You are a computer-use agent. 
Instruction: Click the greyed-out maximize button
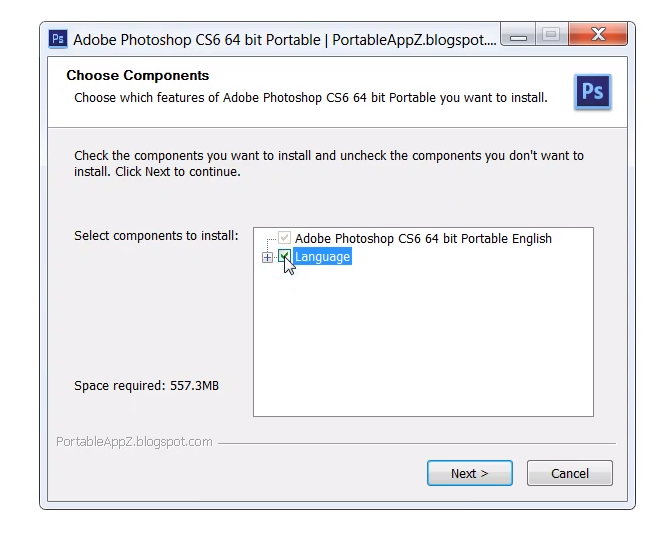551,38
